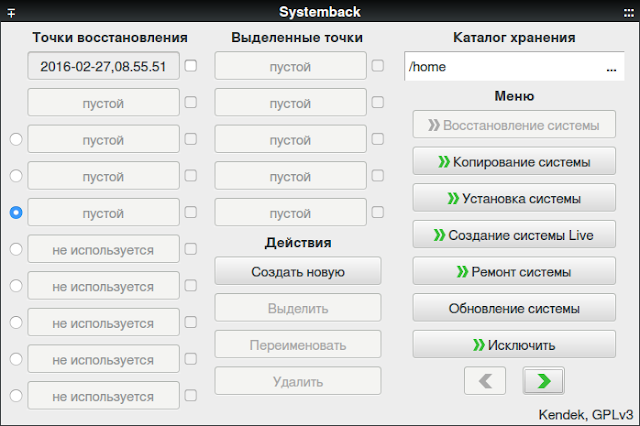Click the green next-page arrow button
This screenshot has height=426, width=640.
tap(543, 381)
